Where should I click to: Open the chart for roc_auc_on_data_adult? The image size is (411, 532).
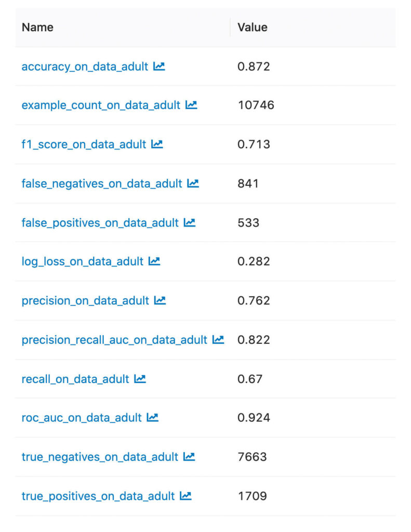click(152, 417)
